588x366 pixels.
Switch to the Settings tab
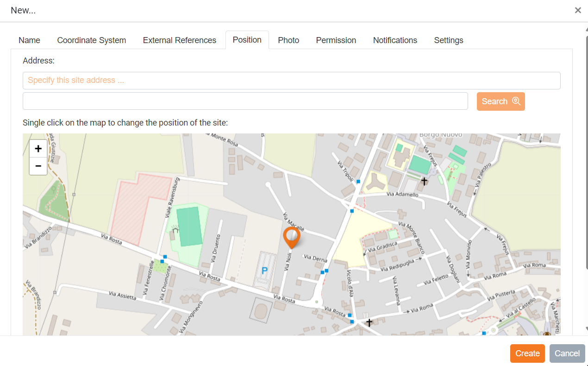coord(448,40)
